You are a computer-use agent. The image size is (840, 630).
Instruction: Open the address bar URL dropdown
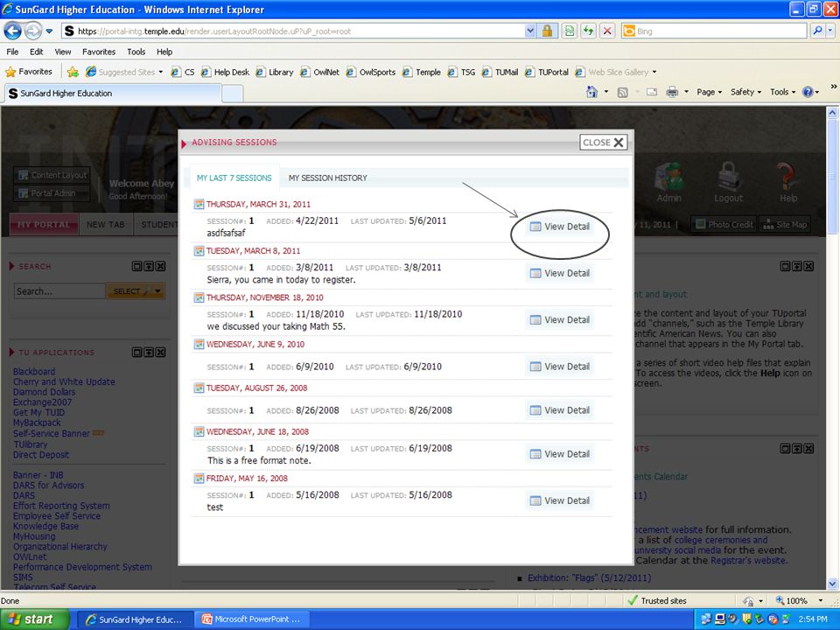pyautogui.click(x=530, y=31)
